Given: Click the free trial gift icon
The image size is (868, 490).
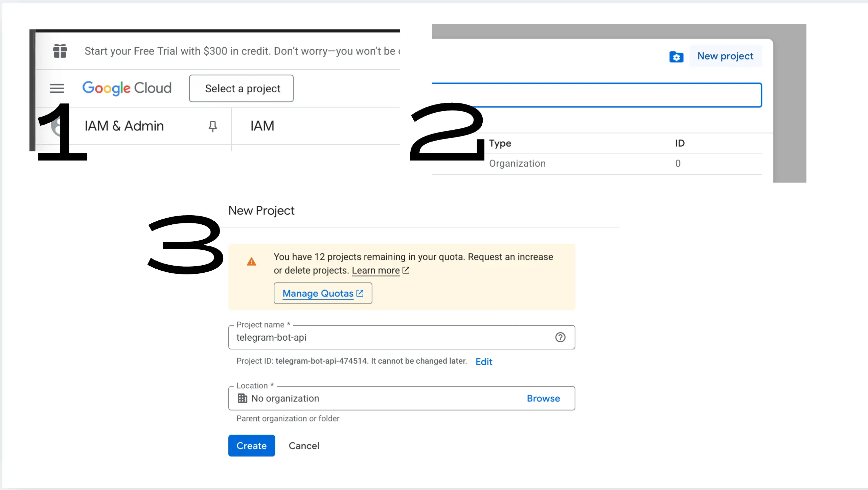Looking at the screenshot, I should [60, 51].
